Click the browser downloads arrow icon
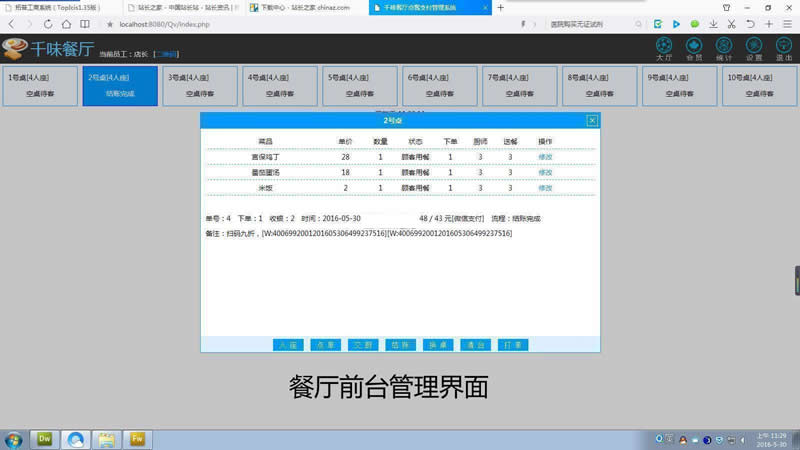 pos(712,23)
